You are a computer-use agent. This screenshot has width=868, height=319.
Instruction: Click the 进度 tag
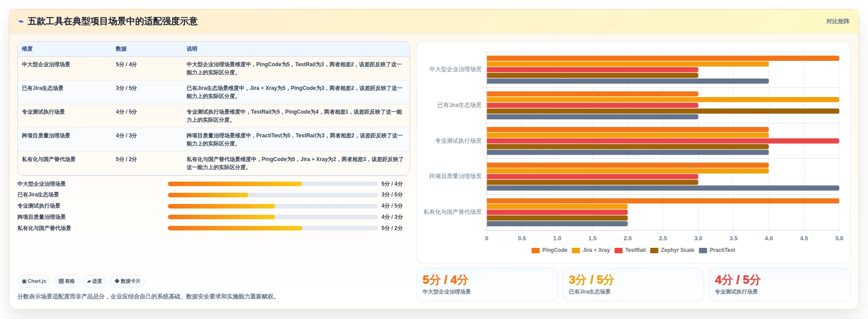[x=94, y=281]
